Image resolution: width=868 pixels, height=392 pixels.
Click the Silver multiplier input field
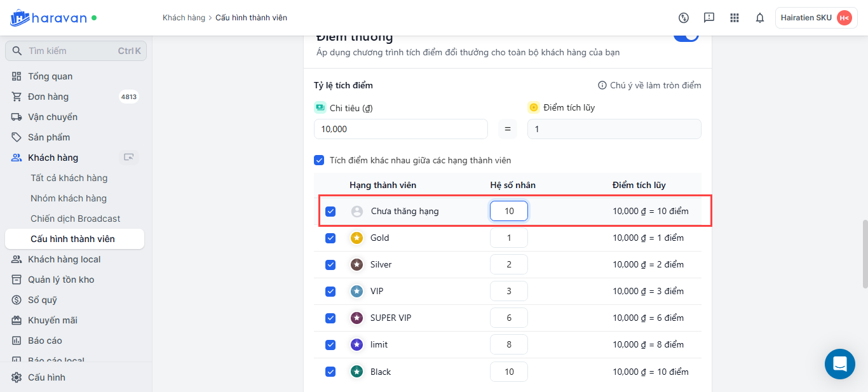[x=508, y=264]
